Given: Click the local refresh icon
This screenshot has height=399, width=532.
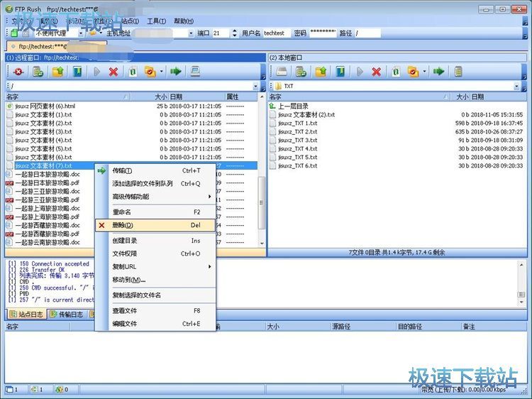Looking at the screenshot, I should [396, 72].
